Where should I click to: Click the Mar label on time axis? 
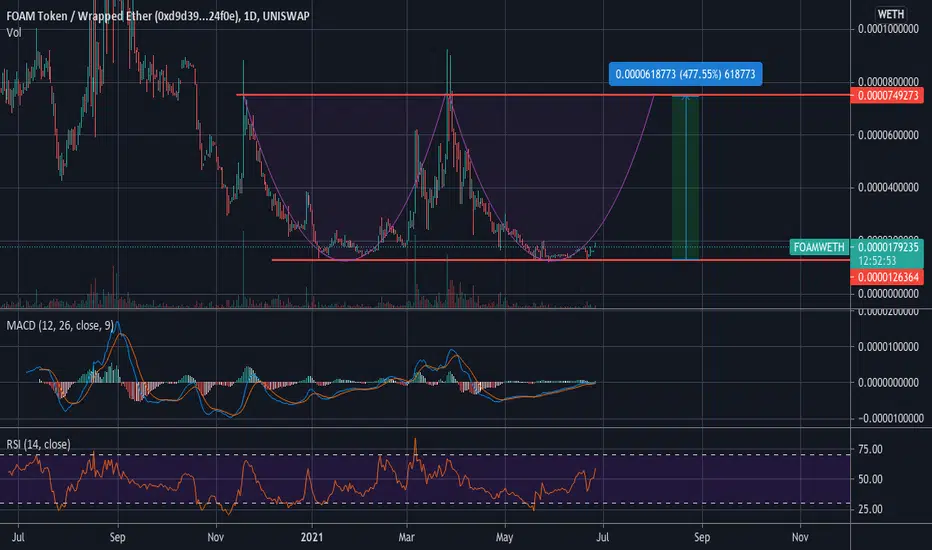pos(407,537)
